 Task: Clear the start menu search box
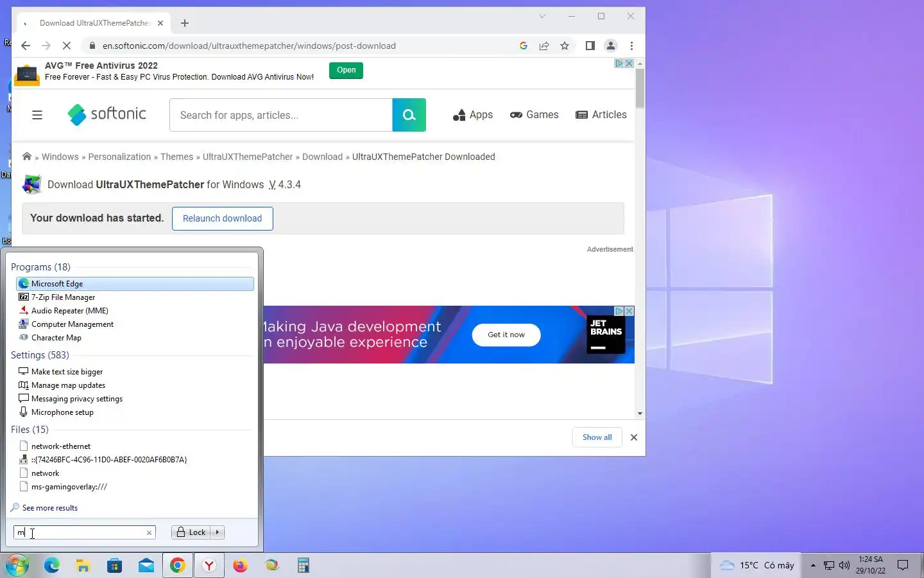click(149, 532)
